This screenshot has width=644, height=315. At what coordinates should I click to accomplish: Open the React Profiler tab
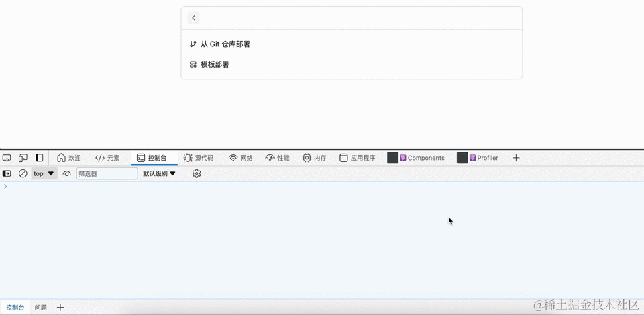point(478,158)
